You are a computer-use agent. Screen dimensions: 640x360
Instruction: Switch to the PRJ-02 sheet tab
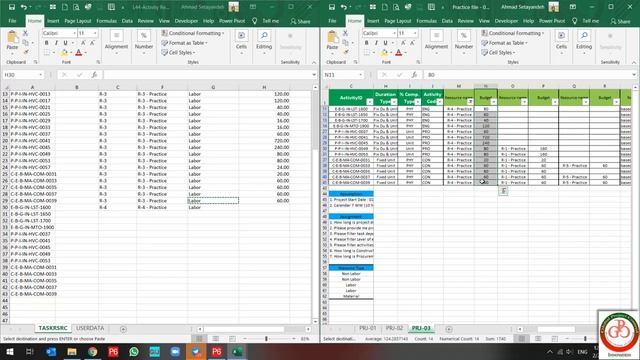click(394, 328)
